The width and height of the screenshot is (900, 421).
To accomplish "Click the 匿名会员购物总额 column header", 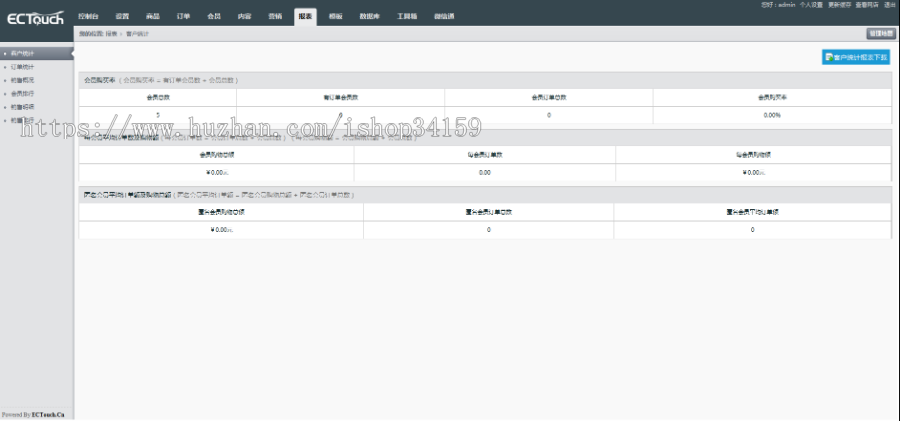I will 221,212.
